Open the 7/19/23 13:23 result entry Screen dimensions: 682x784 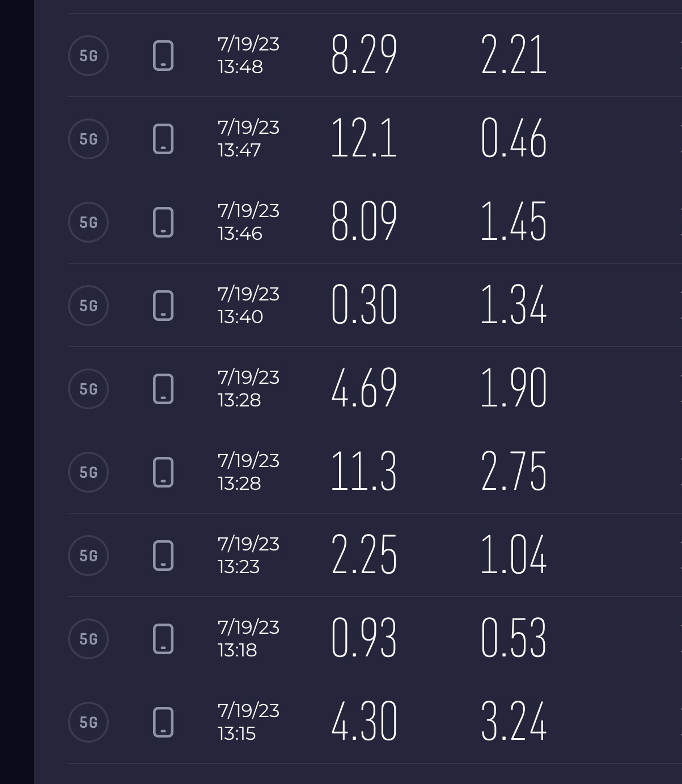[x=248, y=556]
